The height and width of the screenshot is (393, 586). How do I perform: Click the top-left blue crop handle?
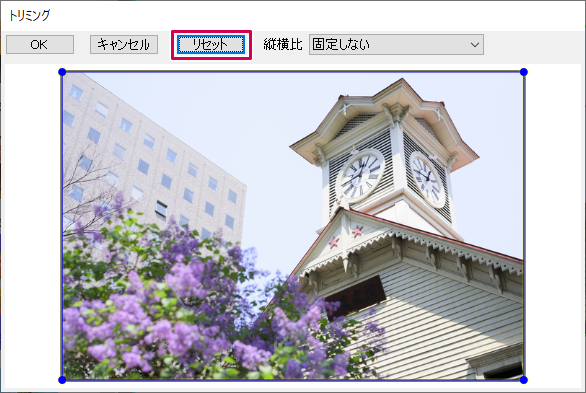tap(62, 72)
